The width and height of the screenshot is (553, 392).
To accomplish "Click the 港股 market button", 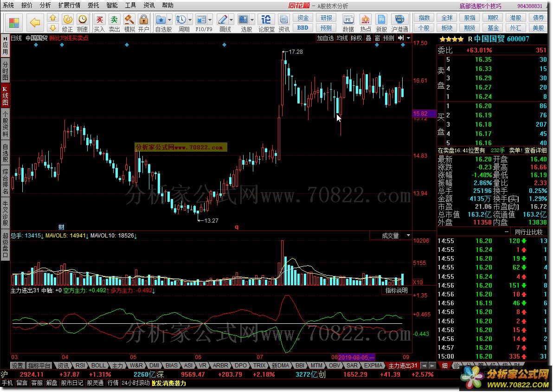I will coord(515,18).
